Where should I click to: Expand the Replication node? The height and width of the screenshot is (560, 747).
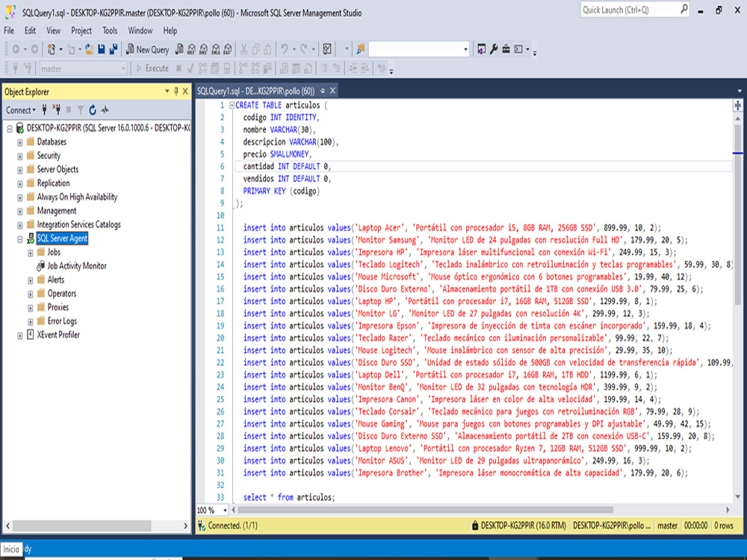click(x=20, y=184)
